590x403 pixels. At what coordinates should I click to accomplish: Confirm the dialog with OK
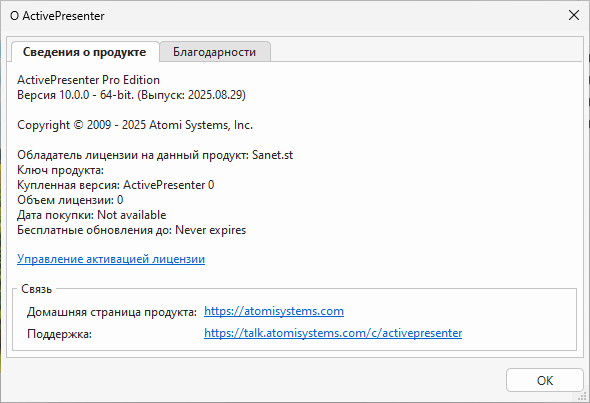tap(544, 380)
